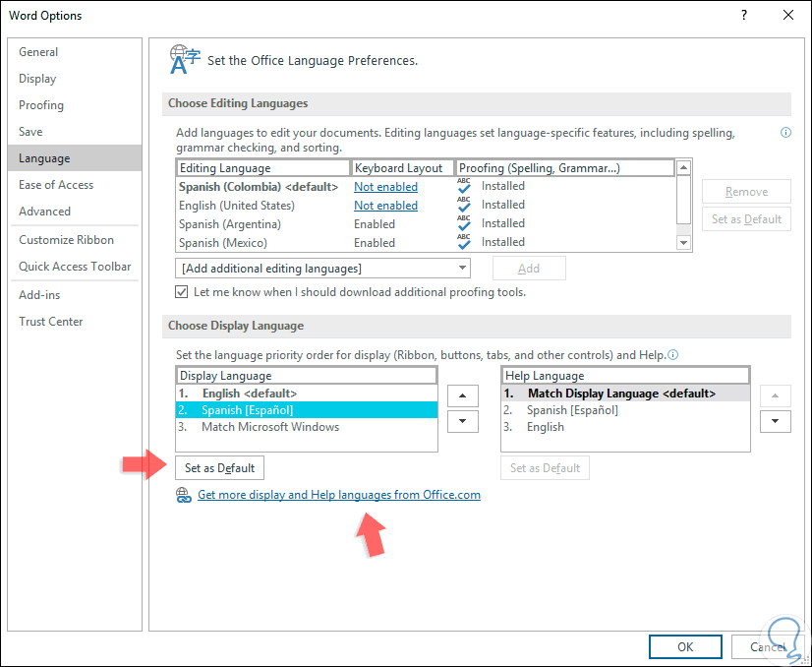Open the Display options category
This screenshot has height=667, width=812.
click(75, 79)
